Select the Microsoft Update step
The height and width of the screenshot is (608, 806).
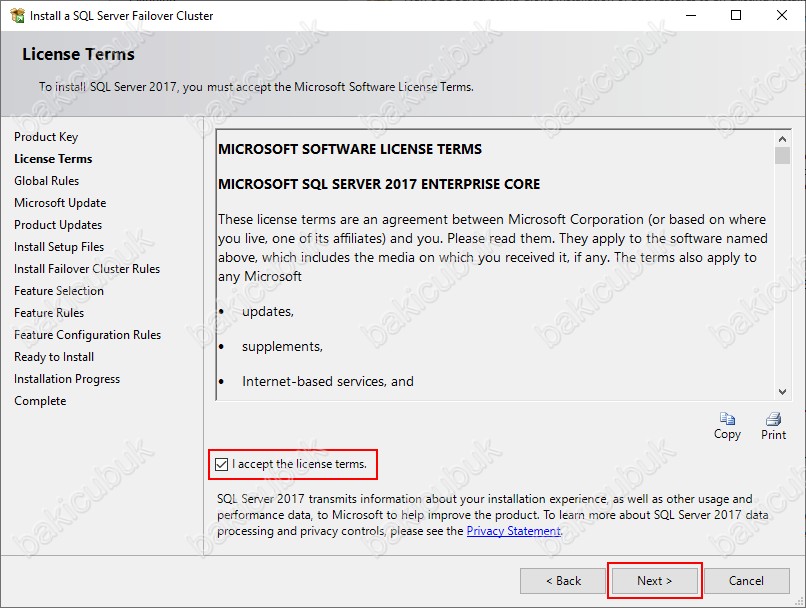(60, 203)
